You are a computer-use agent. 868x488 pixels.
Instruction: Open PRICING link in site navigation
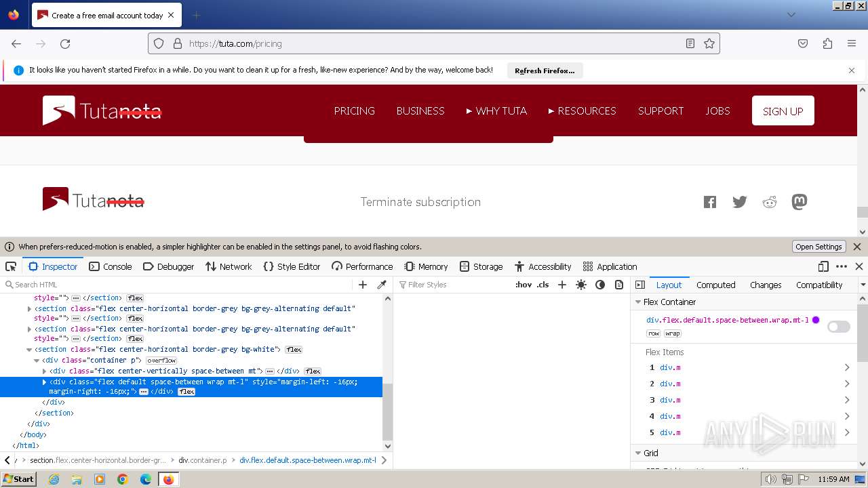pos(354,111)
